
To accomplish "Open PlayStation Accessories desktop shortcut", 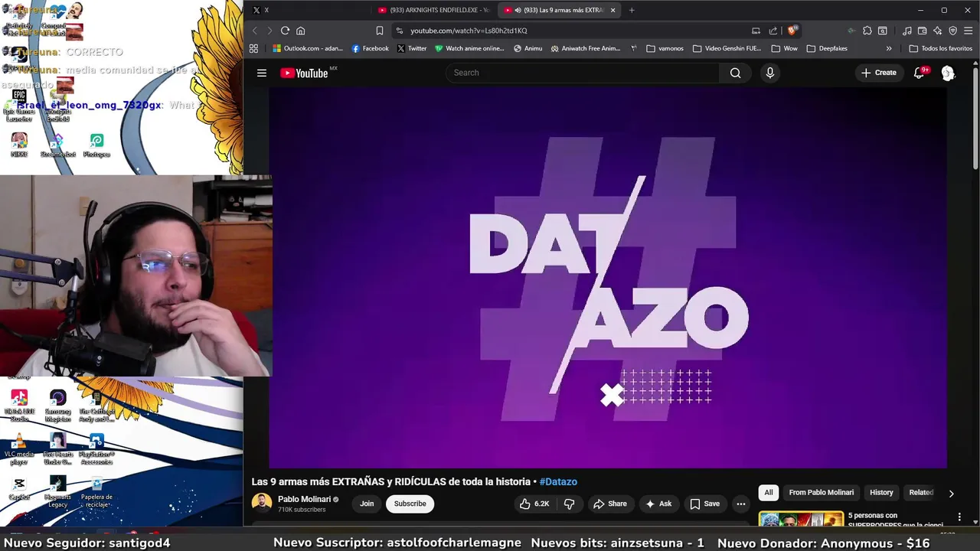I will coord(96,448).
